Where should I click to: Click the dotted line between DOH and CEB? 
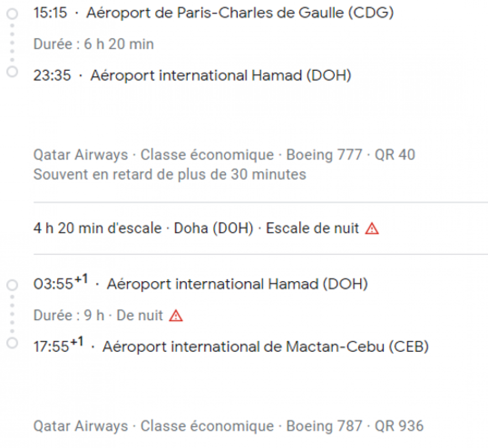click(12, 313)
